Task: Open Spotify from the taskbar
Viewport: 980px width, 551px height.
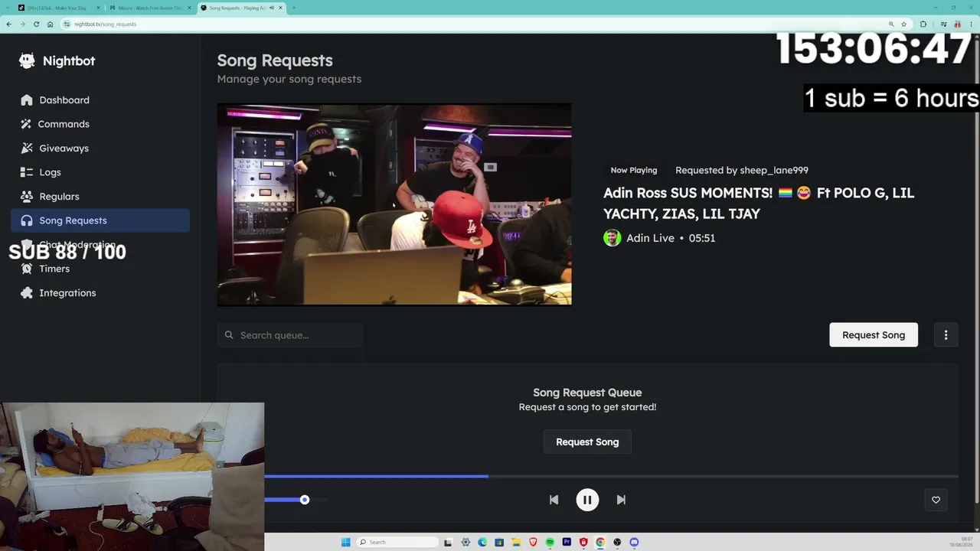Action: click(x=550, y=542)
